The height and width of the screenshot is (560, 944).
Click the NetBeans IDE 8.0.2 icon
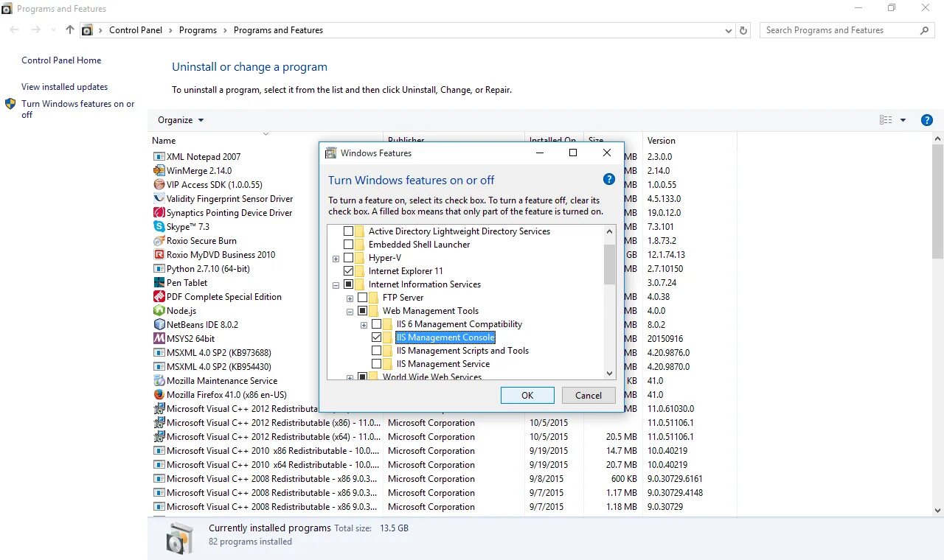point(159,325)
